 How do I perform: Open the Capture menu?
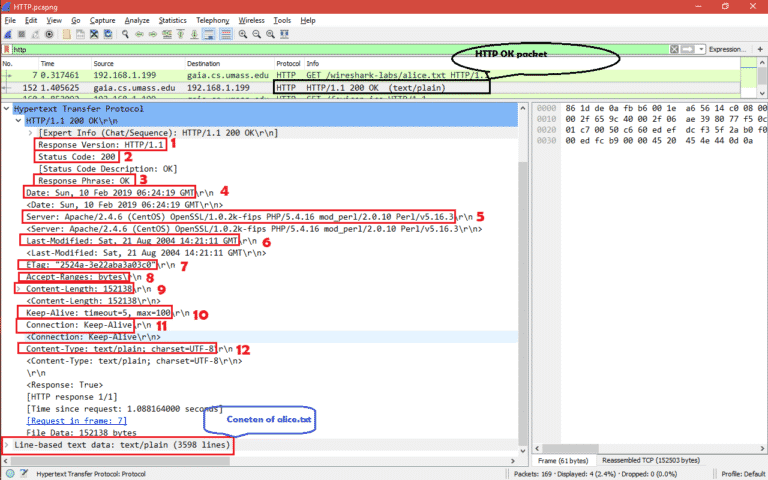(102, 21)
